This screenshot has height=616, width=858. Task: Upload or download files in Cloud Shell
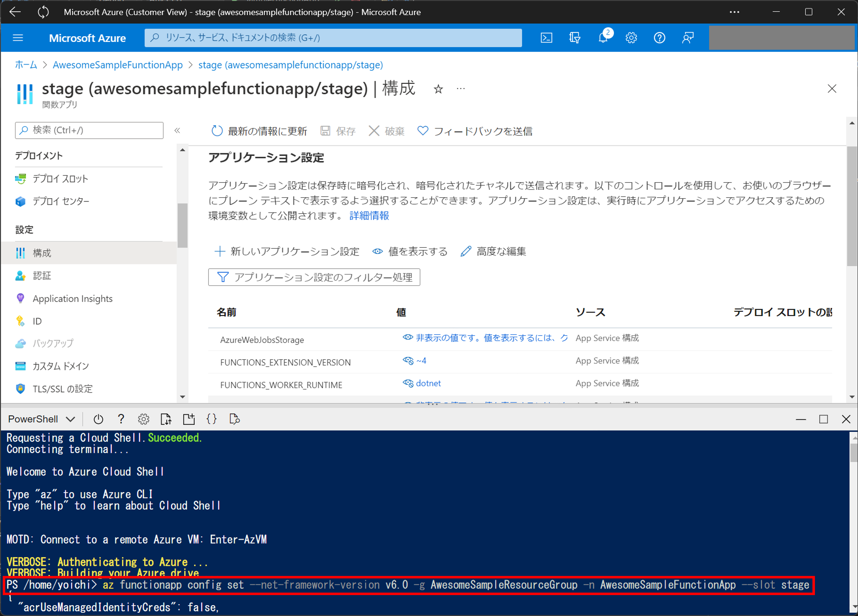click(166, 419)
